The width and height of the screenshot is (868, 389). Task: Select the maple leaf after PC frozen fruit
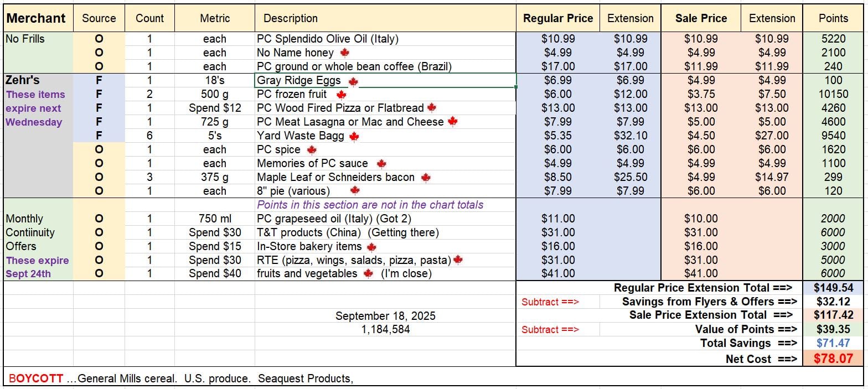(341, 95)
